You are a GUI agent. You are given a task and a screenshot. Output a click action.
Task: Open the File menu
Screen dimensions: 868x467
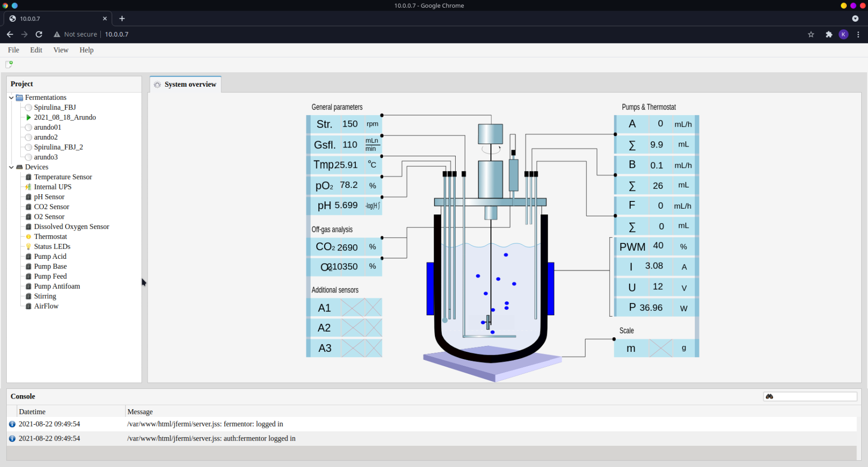(14, 50)
